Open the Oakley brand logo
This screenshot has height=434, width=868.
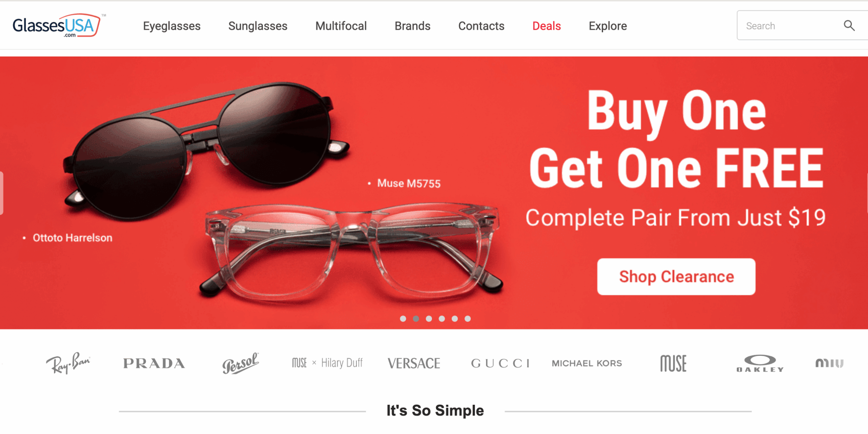pos(760,363)
